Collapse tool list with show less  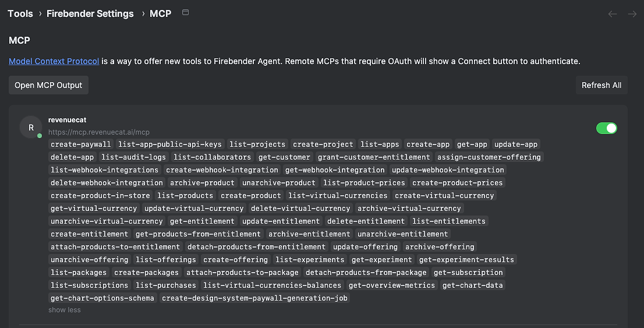click(x=65, y=310)
